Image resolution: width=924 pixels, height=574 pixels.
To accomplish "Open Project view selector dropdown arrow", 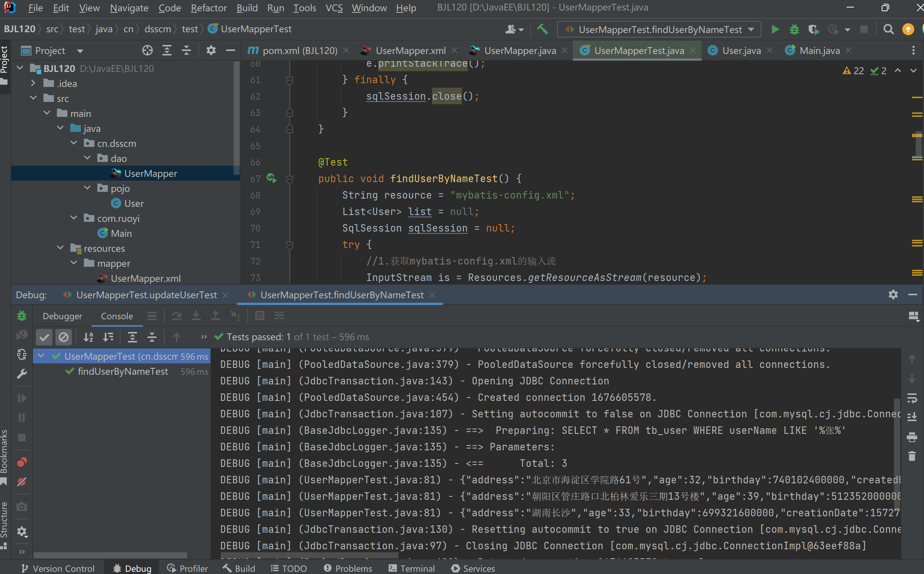I will click(80, 51).
